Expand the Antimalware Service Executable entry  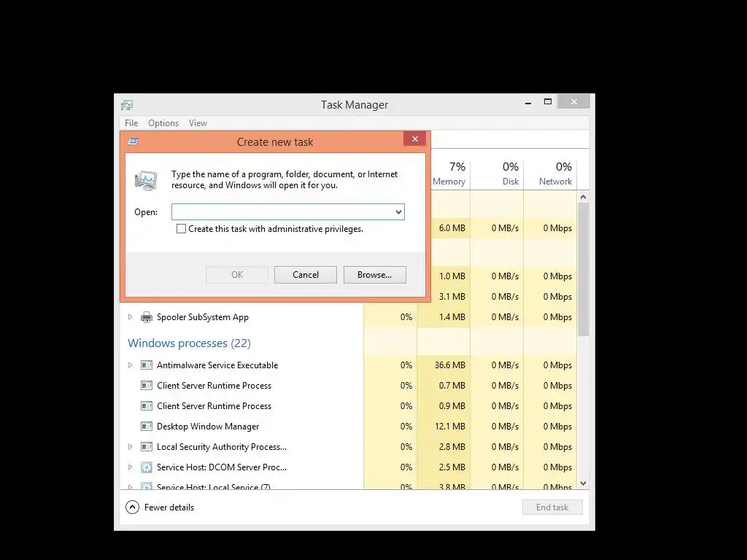130,365
